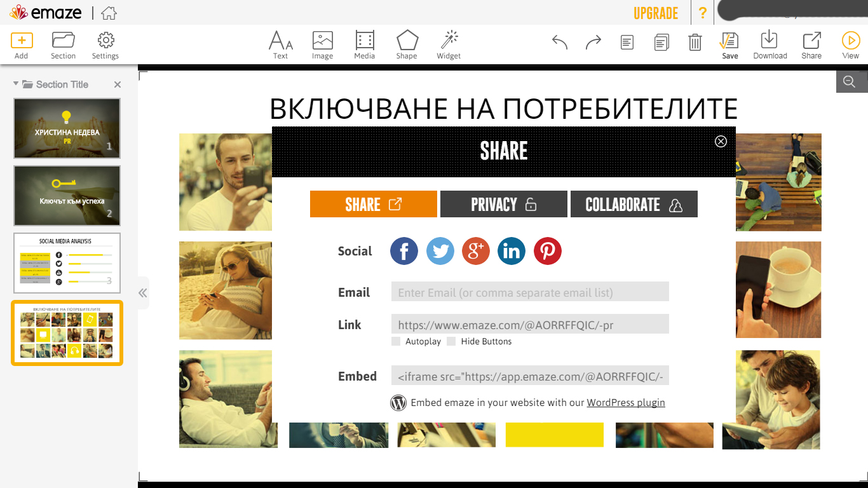This screenshot has height=488, width=868.
Task: Click the Email input field
Action: click(x=530, y=292)
